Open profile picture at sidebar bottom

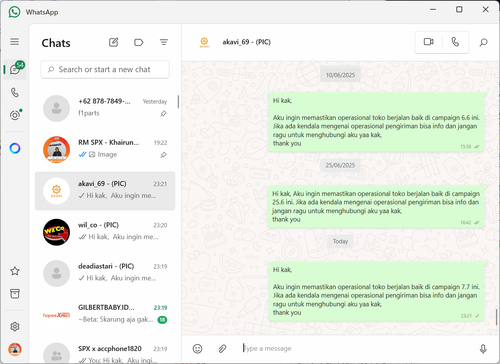click(x=15, y=349)
